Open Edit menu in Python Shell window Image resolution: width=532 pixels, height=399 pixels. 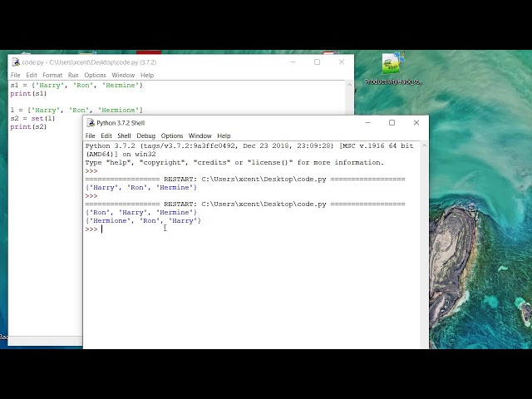(106, 135)
